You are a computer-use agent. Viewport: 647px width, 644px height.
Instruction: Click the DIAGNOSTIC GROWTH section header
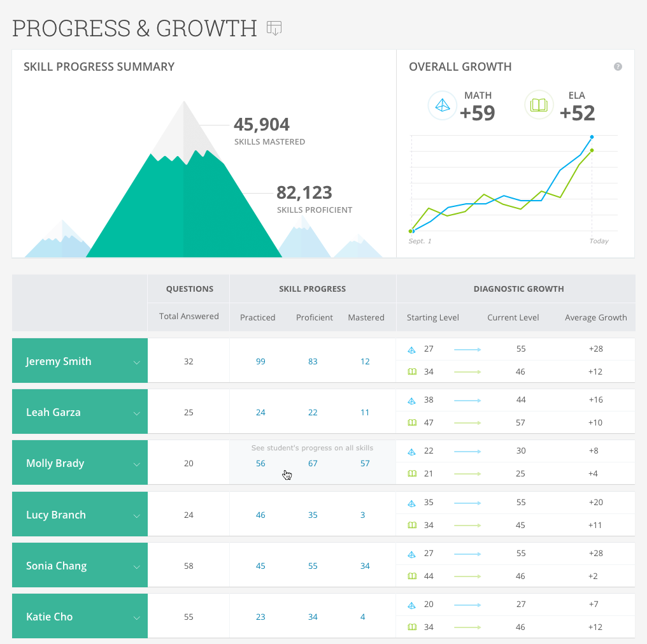518,289
